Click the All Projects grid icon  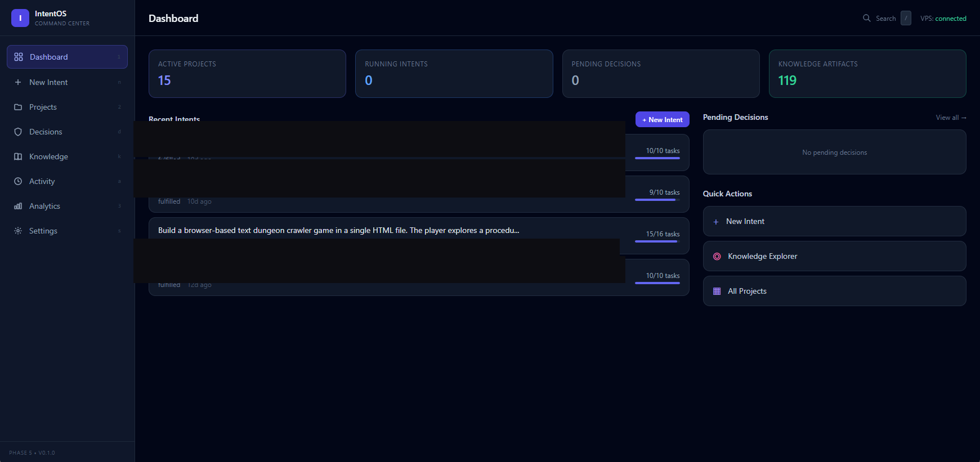(x=717, y=291)
